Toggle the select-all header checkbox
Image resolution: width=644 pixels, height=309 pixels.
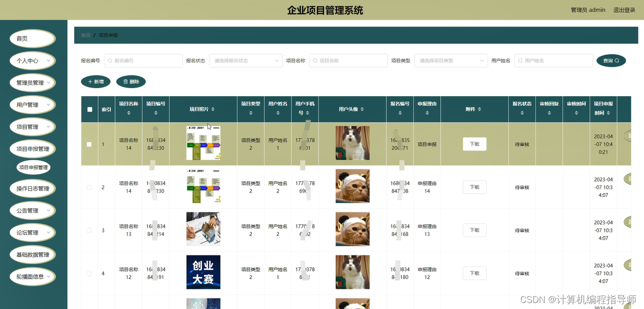pos(90,109)
